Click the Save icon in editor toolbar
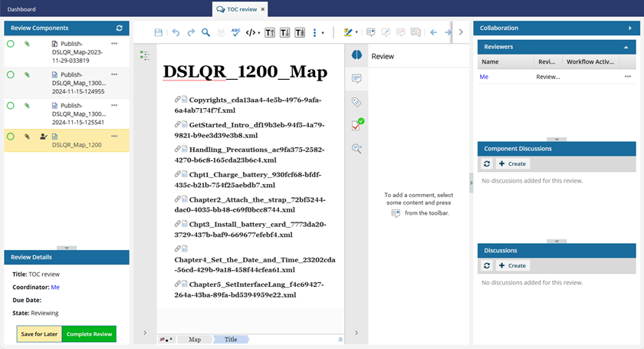Viewport: 644px width, 349px height. tap(159, 33)
